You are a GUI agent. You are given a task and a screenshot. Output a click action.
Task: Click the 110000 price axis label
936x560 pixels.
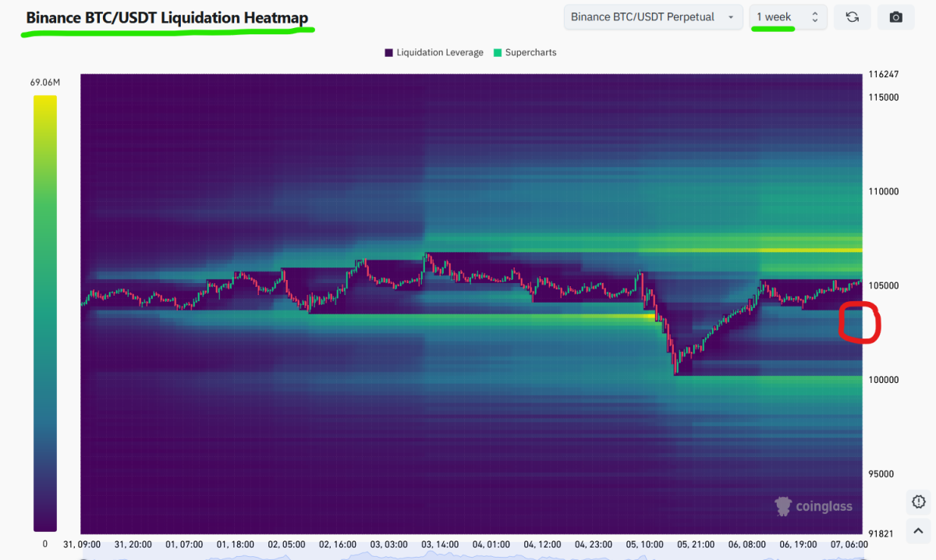pos(883,192)
